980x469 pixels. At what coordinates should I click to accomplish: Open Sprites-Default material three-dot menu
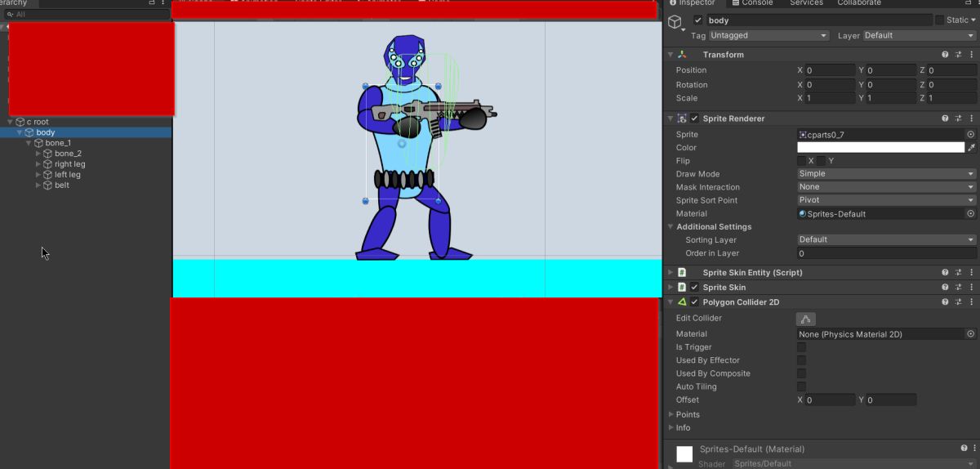tap(974, 449)
